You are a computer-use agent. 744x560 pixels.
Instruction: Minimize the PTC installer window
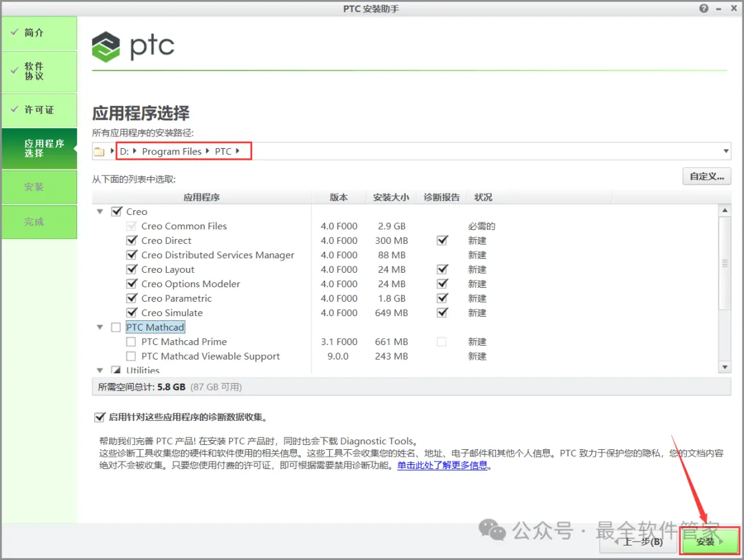719,8
